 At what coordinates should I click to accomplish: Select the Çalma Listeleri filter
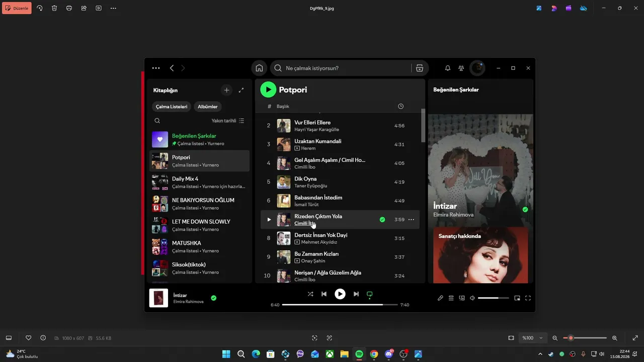[x=172, y=107]
